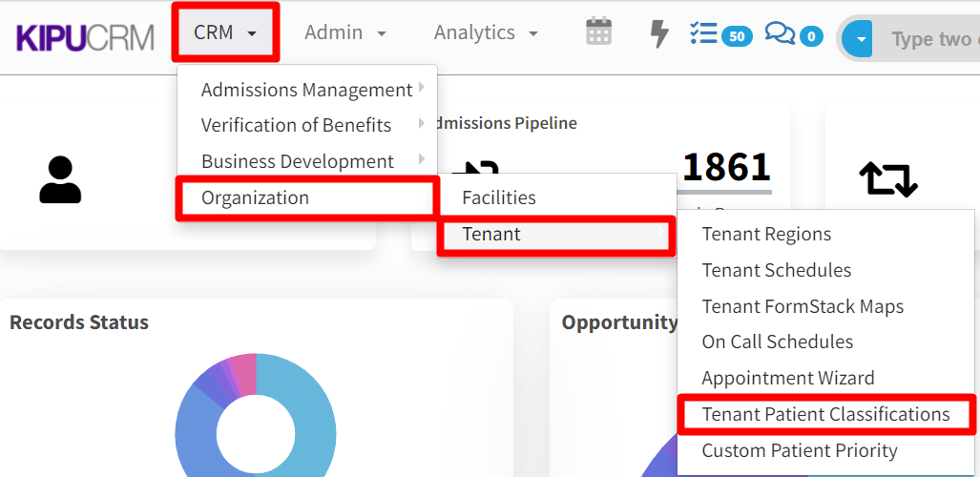Click the Opportunity chart title

(618, 321)
